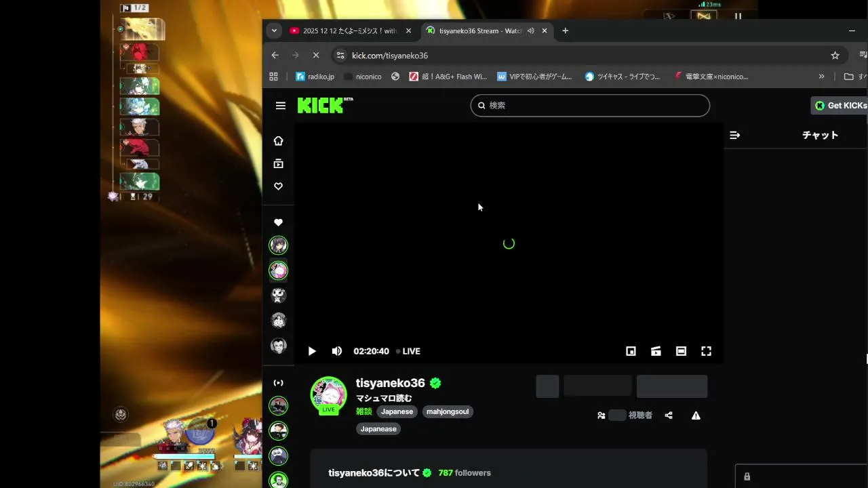Viewport: 868px width, 488px height.
Task: Close the YouTube tab
Action: [408, 30]
